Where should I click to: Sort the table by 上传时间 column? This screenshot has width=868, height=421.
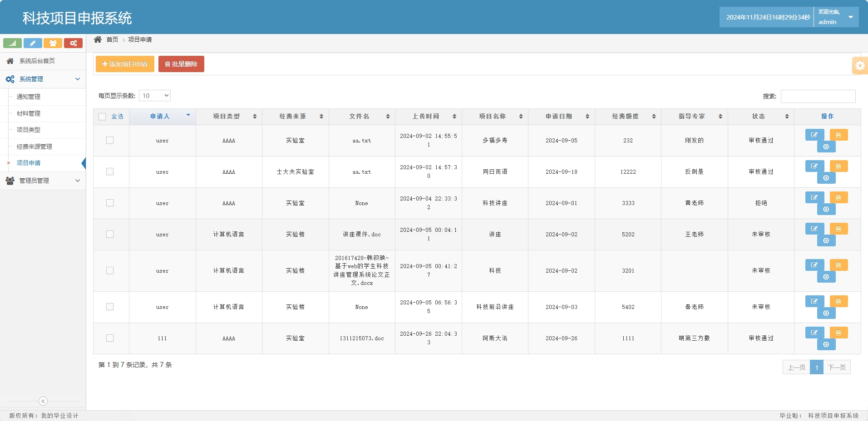(429, 117)
